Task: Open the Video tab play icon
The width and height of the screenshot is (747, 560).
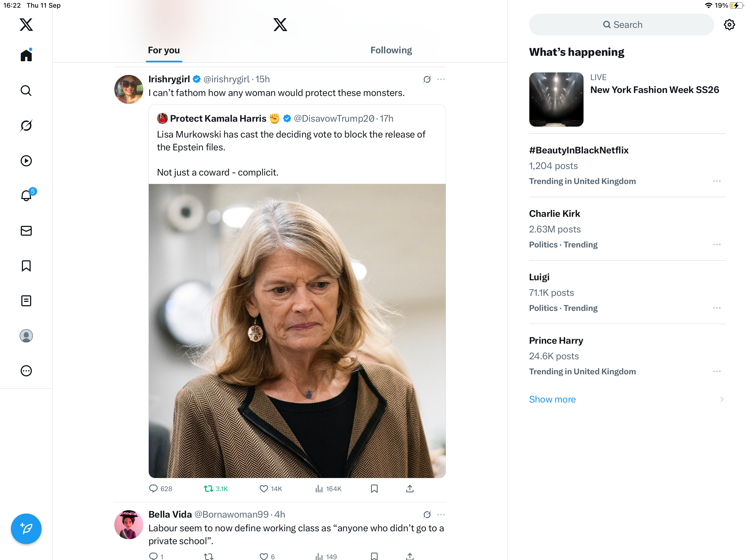Action: click(x=26, y=161)
